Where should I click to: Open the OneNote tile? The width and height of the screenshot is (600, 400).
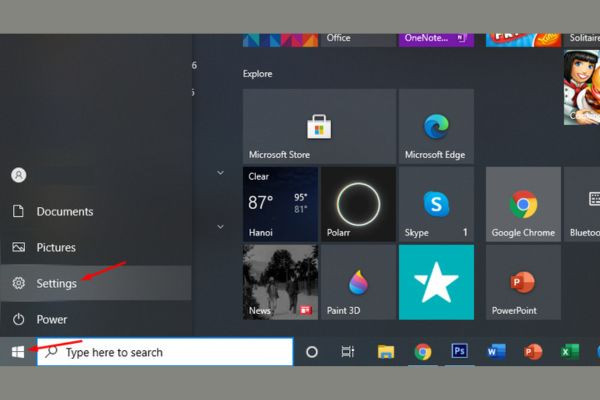(436, 40)
